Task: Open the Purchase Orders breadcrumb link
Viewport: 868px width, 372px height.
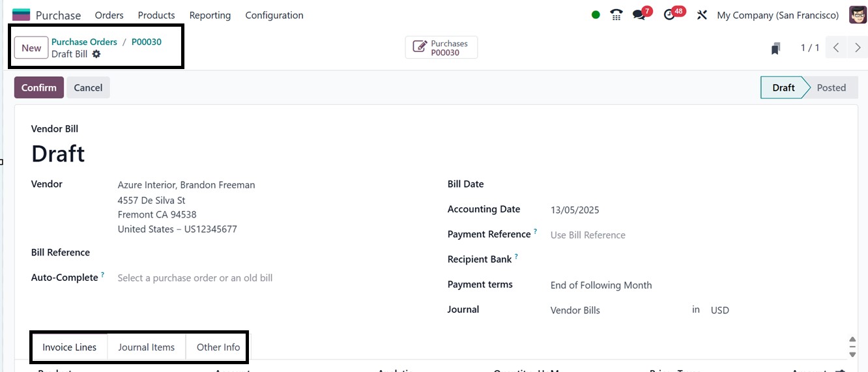Action: pyautogui.click(x=84, y=42)
